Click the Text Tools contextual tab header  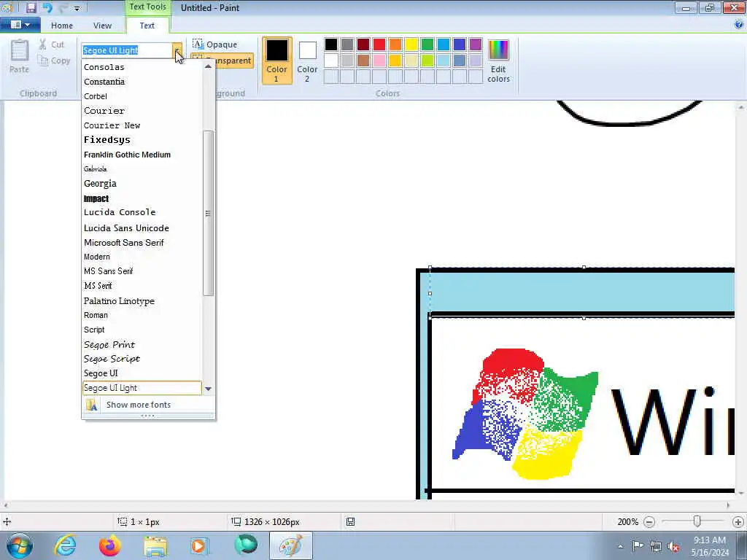pyautogui.click(x=147, y=7)
